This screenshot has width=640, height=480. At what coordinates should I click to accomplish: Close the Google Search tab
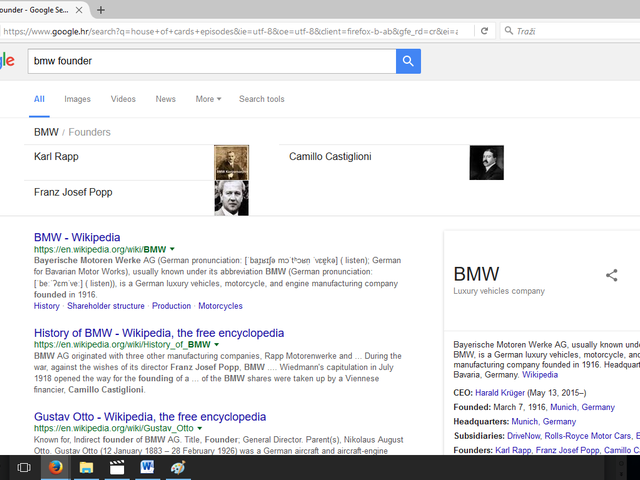[x=79, y=10]
